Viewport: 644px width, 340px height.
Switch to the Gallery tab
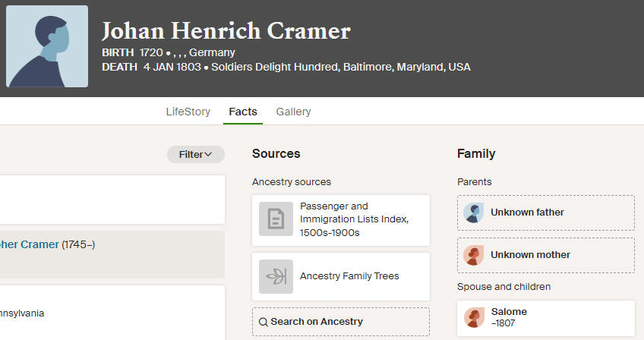tap(293, 112)
